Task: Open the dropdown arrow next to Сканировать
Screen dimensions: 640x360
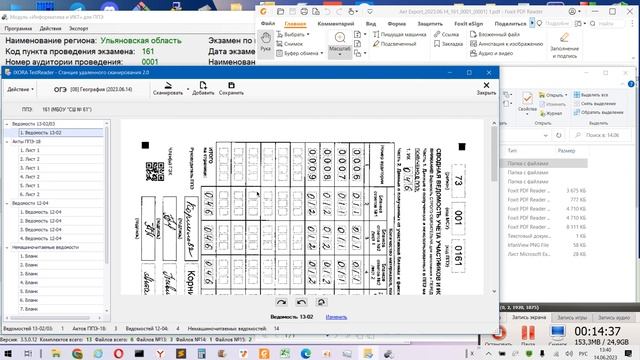Action: click(188, 89)
